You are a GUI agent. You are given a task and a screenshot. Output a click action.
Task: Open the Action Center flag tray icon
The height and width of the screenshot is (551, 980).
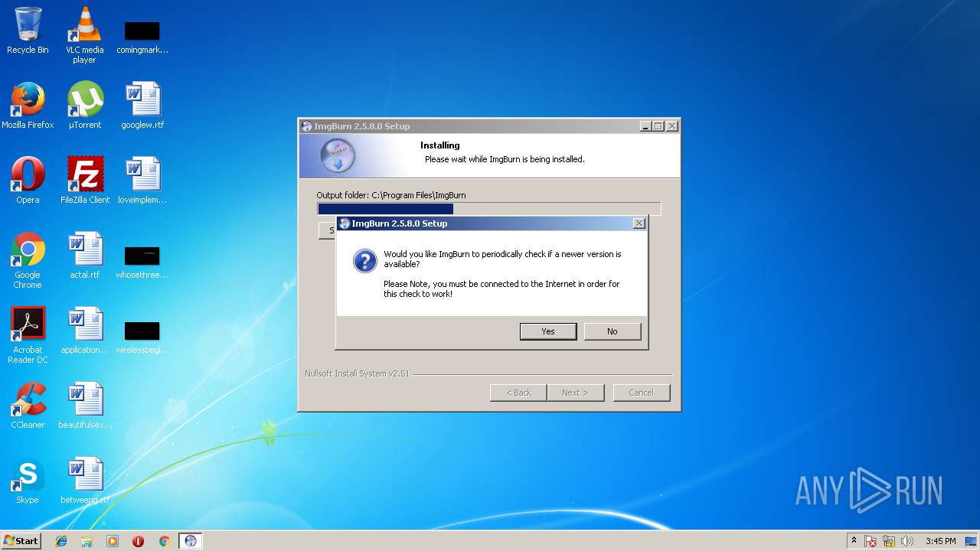point(871,541)
